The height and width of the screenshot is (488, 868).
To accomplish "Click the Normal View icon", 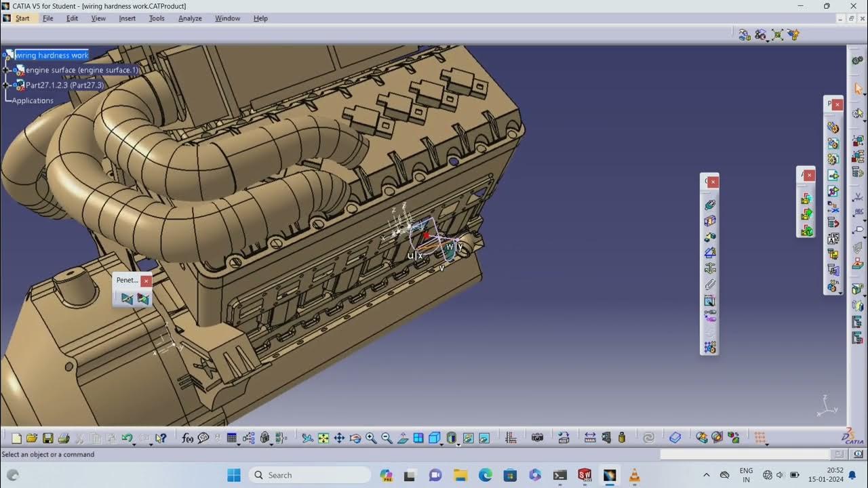I will pos(403,439).
